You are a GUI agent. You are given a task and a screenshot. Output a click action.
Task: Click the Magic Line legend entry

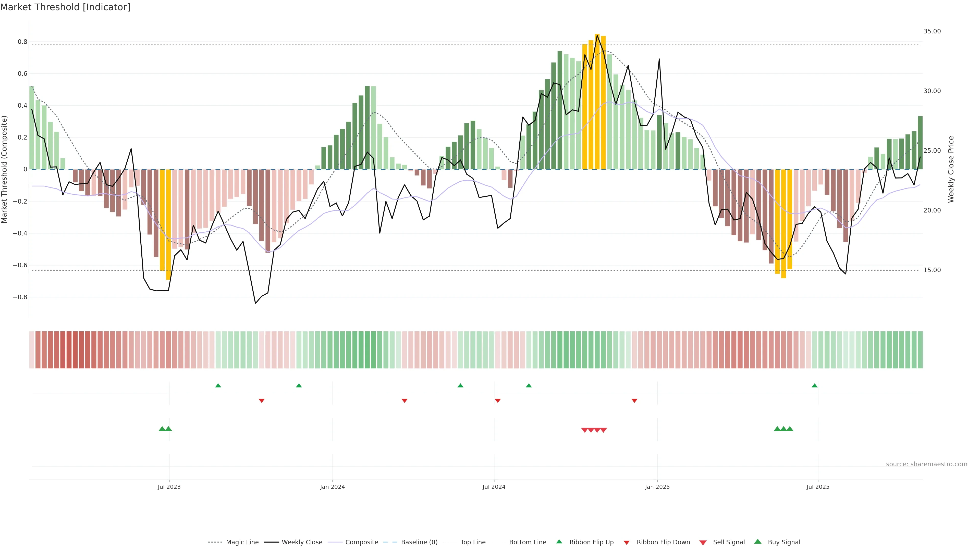point(242,542)
